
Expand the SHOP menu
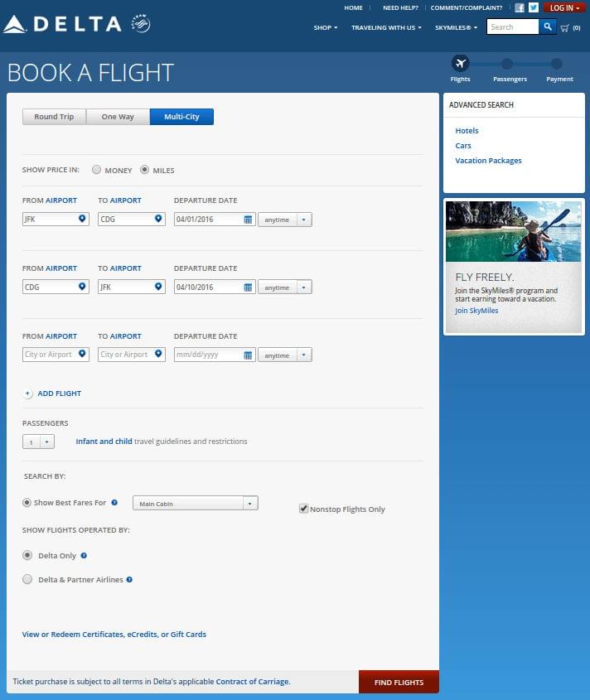pyautogui.click(x=325, y=27)
